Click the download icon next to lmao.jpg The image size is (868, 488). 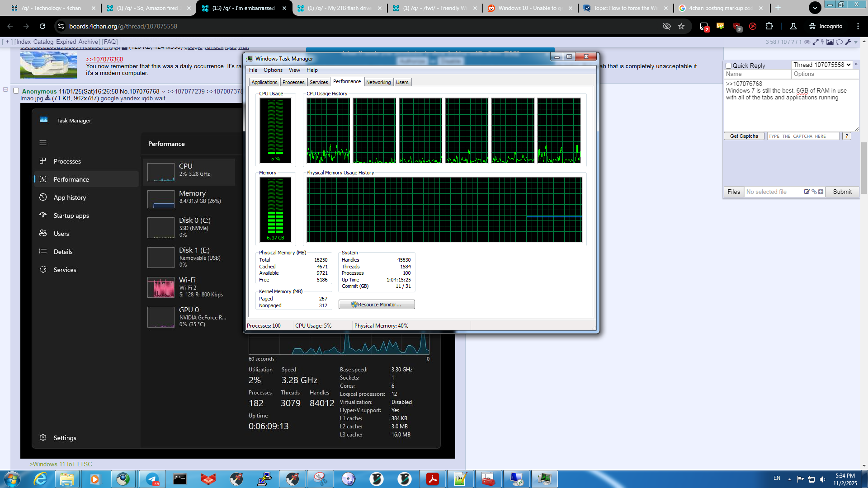(47, 99)
